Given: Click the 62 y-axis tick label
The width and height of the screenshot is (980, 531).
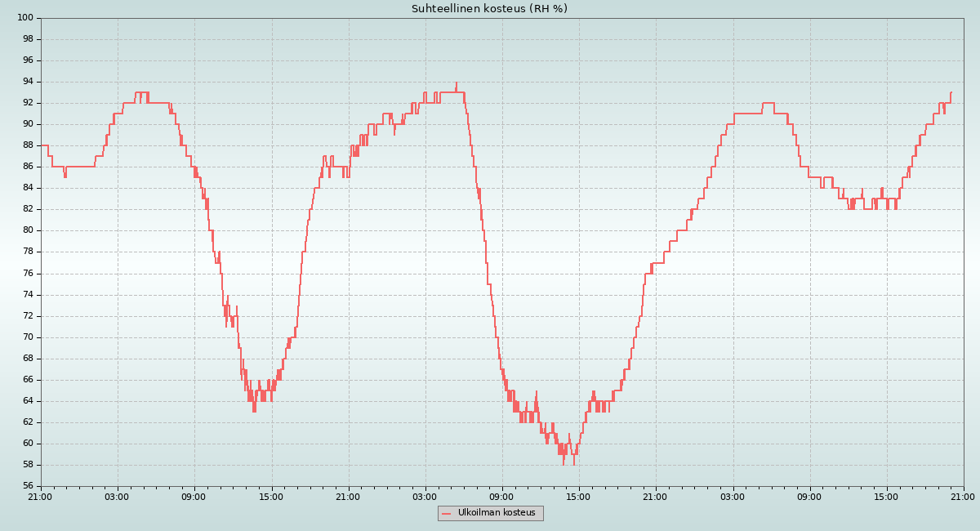Looking at the screenshot, I should click(27, 422).
